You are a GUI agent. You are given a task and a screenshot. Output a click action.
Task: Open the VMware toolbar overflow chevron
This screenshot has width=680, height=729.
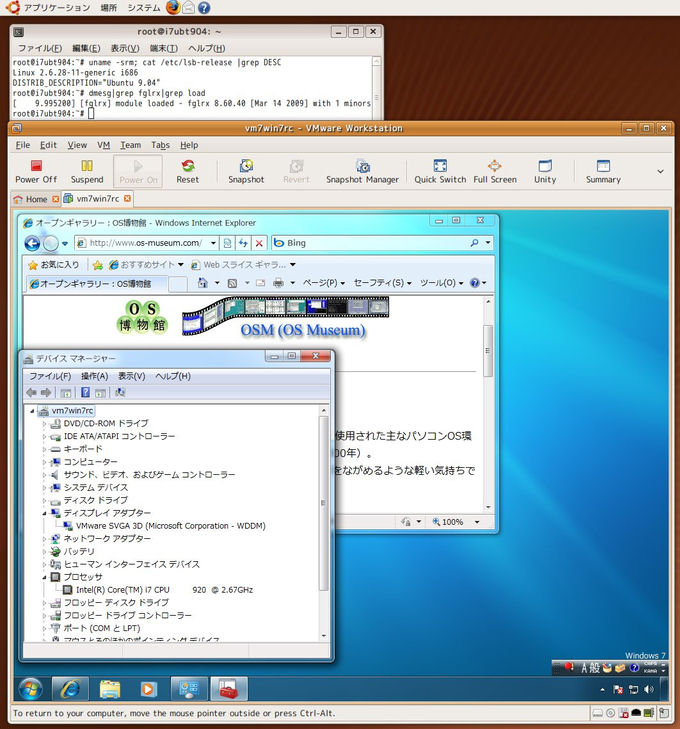(x=660, y=172)
